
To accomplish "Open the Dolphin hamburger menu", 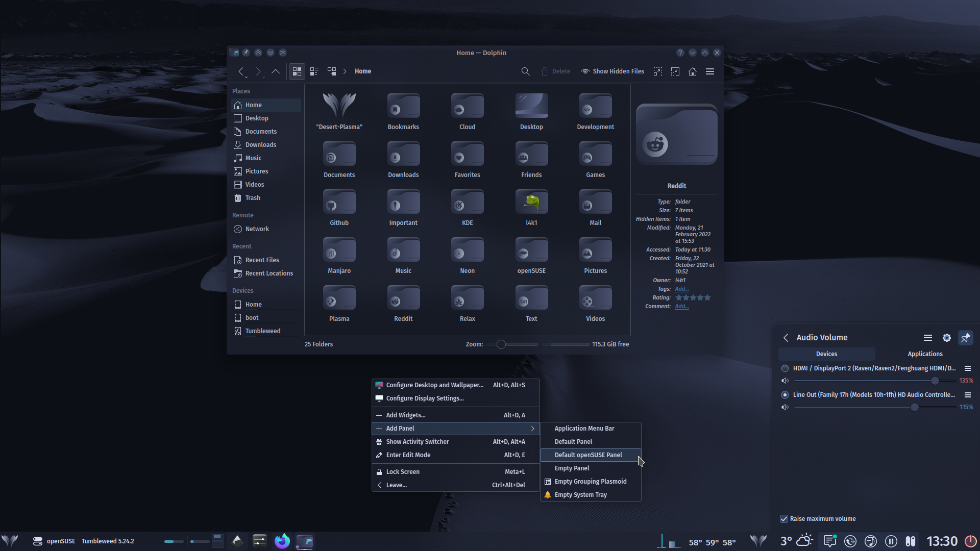I will (710, 71).
